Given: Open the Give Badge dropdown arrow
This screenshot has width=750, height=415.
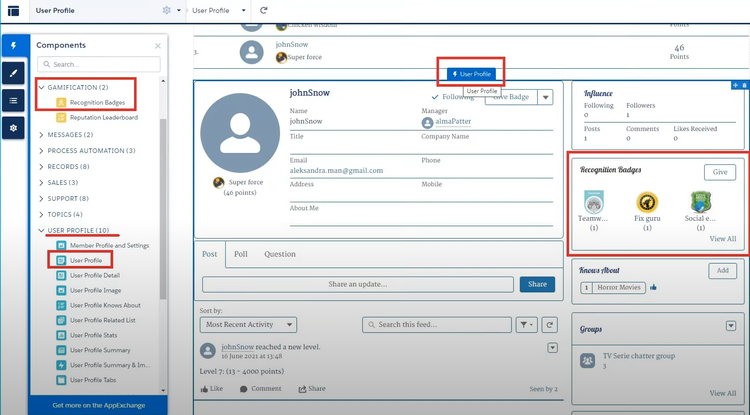Looking at the screenshot, I should click(x=545, y=97).
